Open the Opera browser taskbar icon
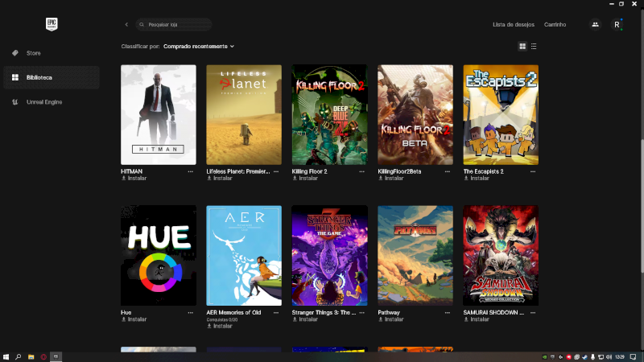The height and width of the screenshot is (362, 644). 43,356
